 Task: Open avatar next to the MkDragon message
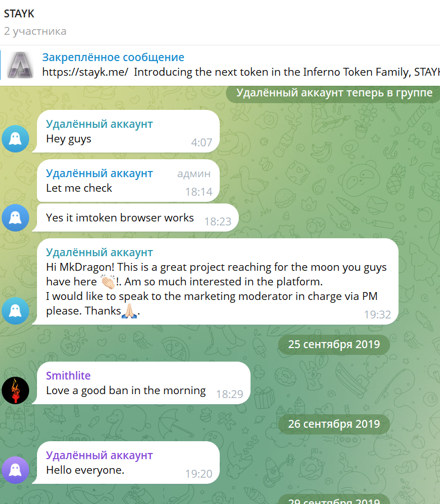click(x=16, y=311)
